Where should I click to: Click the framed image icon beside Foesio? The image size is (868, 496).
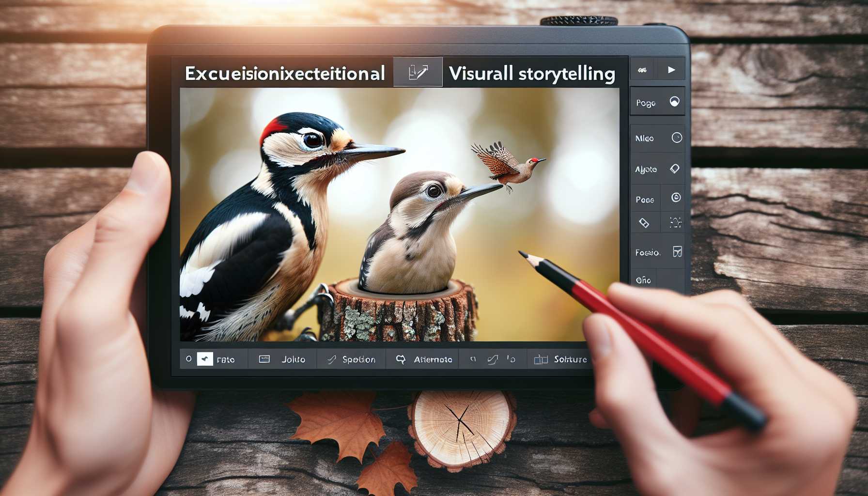pyautogui.click(x=677, y=251)
